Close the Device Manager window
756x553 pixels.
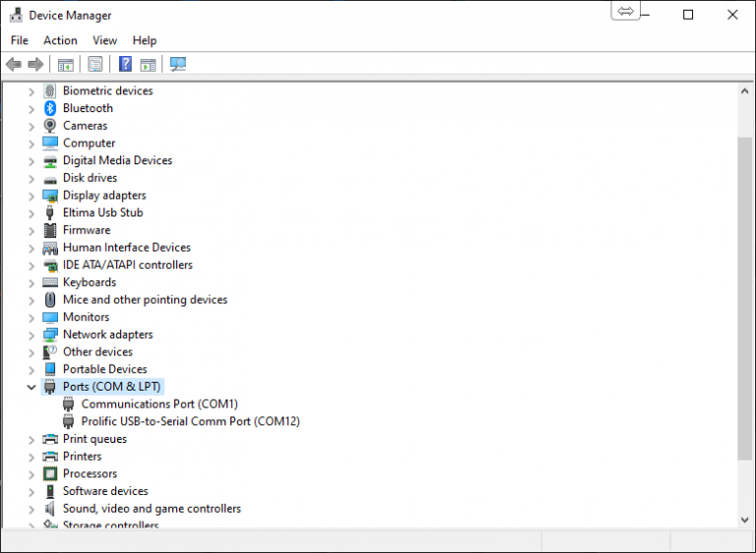tap(732, 15)
